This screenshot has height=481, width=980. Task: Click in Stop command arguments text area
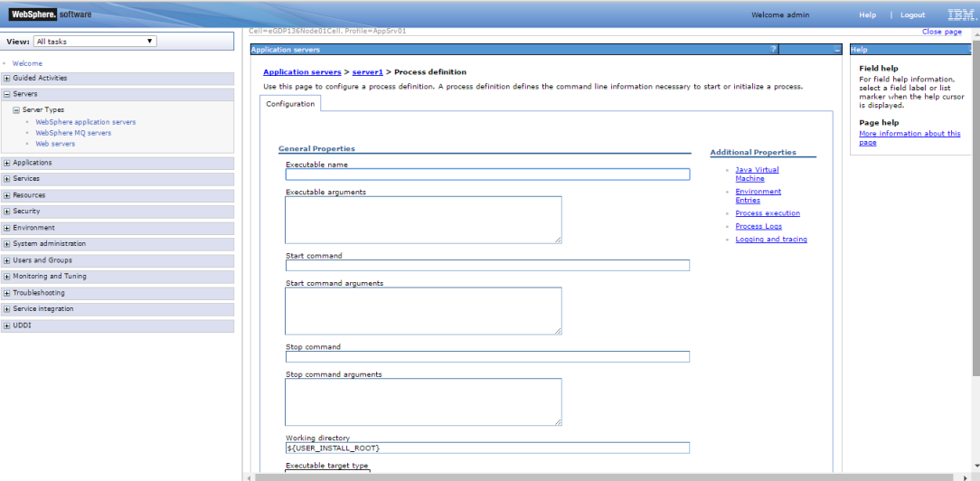pos(423,402)
